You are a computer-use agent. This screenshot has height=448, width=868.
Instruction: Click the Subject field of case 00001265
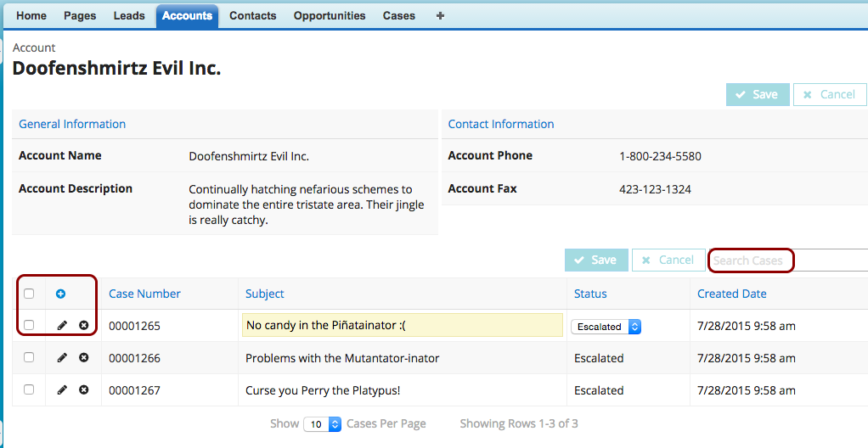coord(403,326)
